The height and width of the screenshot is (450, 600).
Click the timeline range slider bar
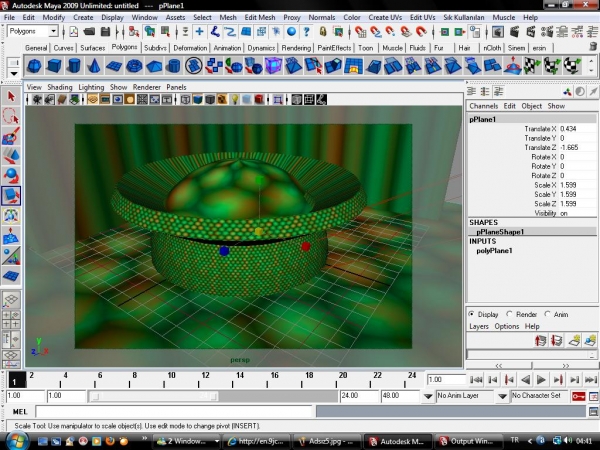coord(153,396)
